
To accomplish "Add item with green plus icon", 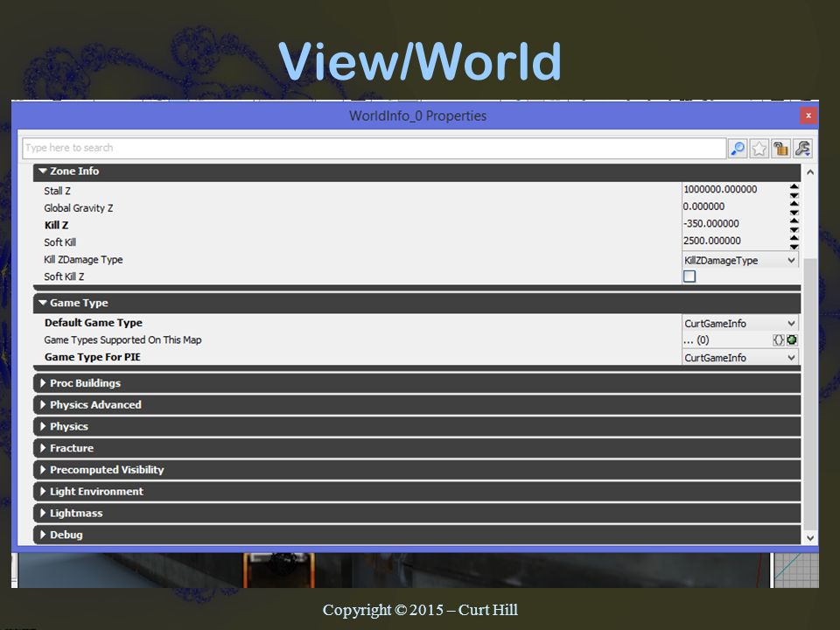I will click(792, 339).
